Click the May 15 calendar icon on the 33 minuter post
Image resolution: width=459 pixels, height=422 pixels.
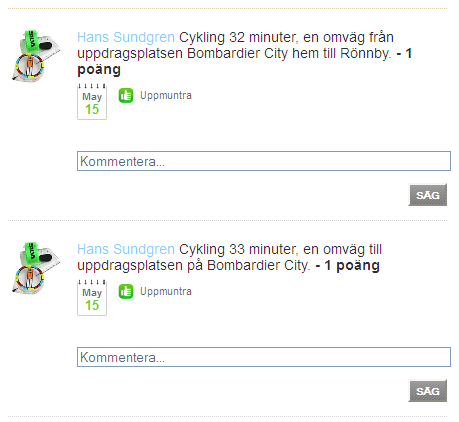pyautogui.click(x=92, y=298)
